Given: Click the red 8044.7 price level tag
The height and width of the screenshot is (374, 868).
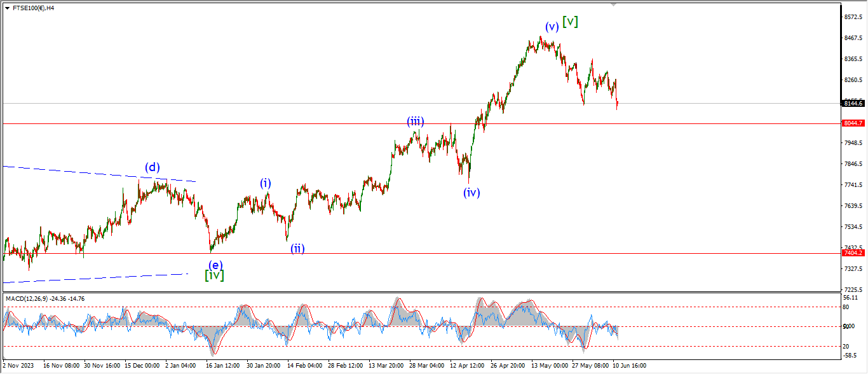Looking at the screenshot, I should pyautogui.click(x=852, y=123).
